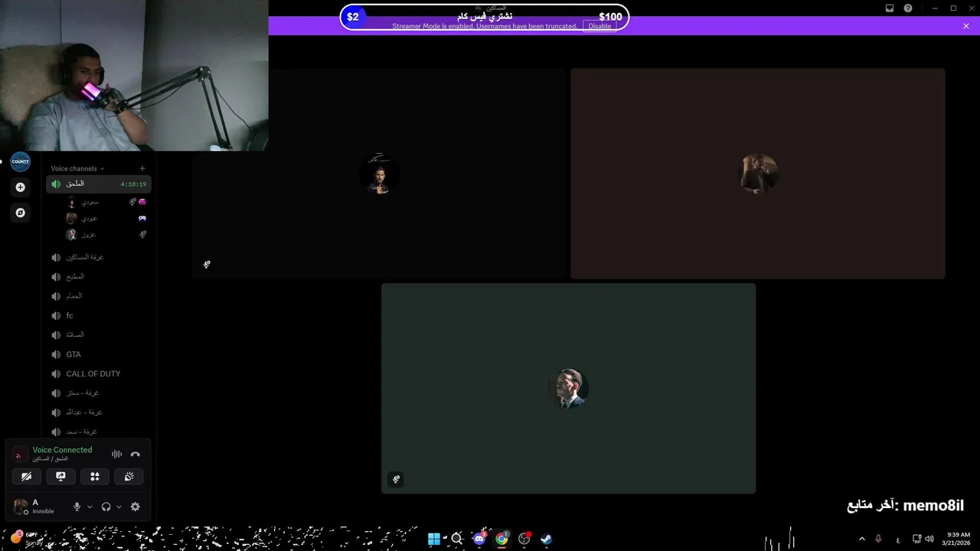Click the pink gaming icon beside سعودي

(142, 202)
